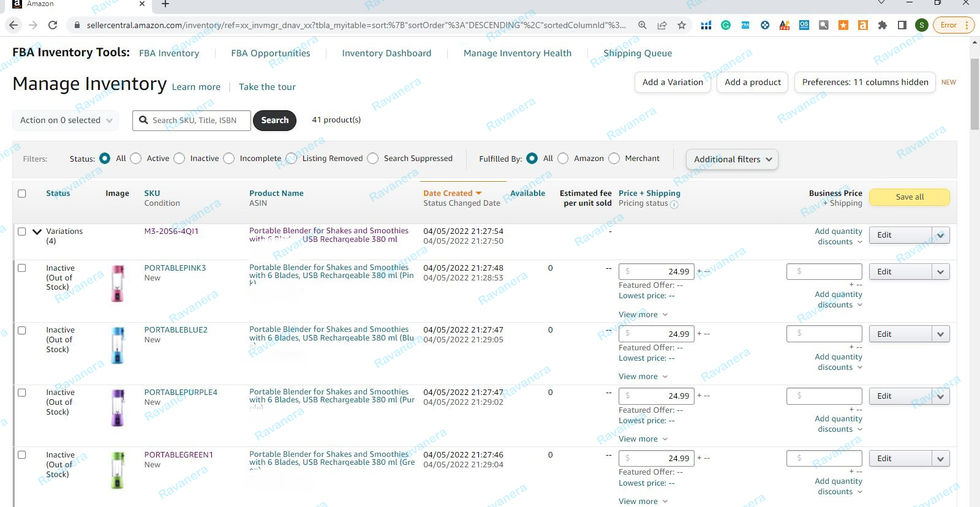The width and height of the screenshot is (980, 507).
Task: Toggle the browser side panel icon
Action: [902, 26]
